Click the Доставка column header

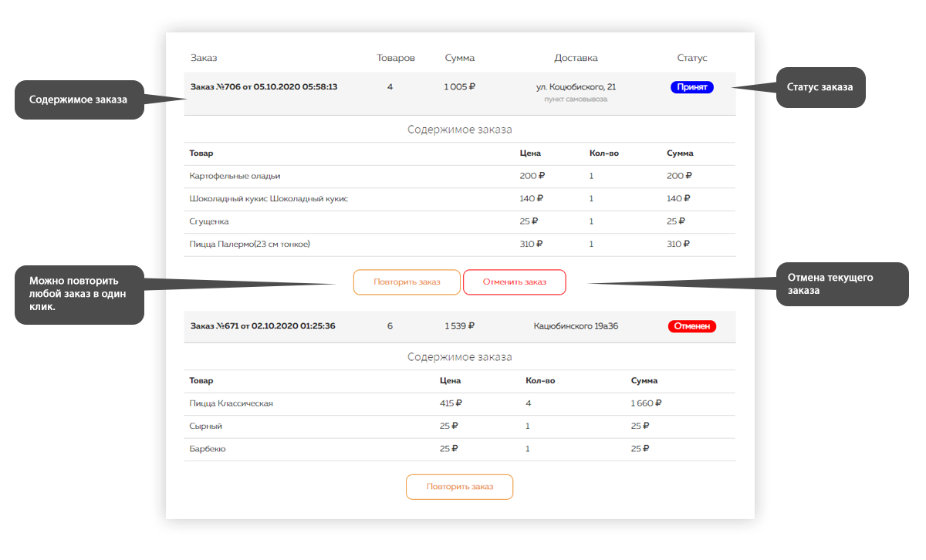[x=576, y=58]
